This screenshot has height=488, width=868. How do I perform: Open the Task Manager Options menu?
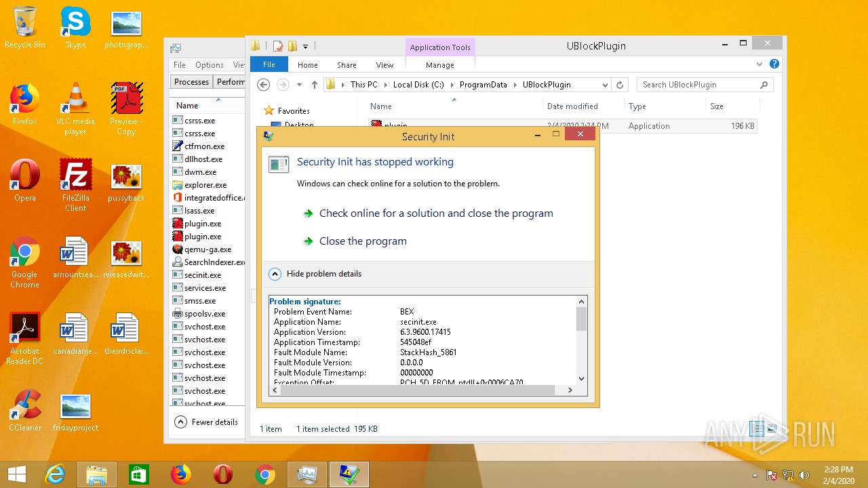[x=210, y=65]
